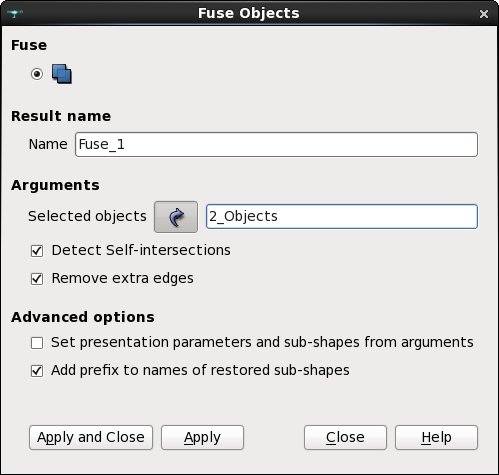Screen dimensions: 499x475
Task: Click the Advanced options section heading
Action: click(x=83, y=317)
